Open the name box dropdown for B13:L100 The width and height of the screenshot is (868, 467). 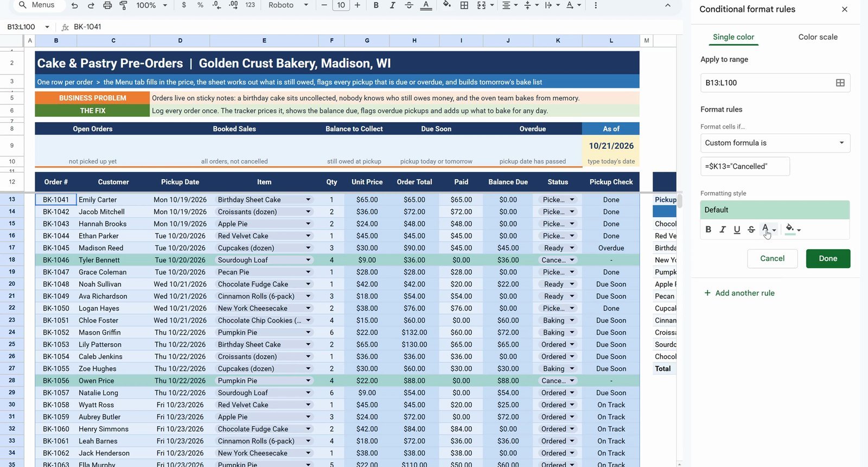pyautogui.click(x=47, y=27)
